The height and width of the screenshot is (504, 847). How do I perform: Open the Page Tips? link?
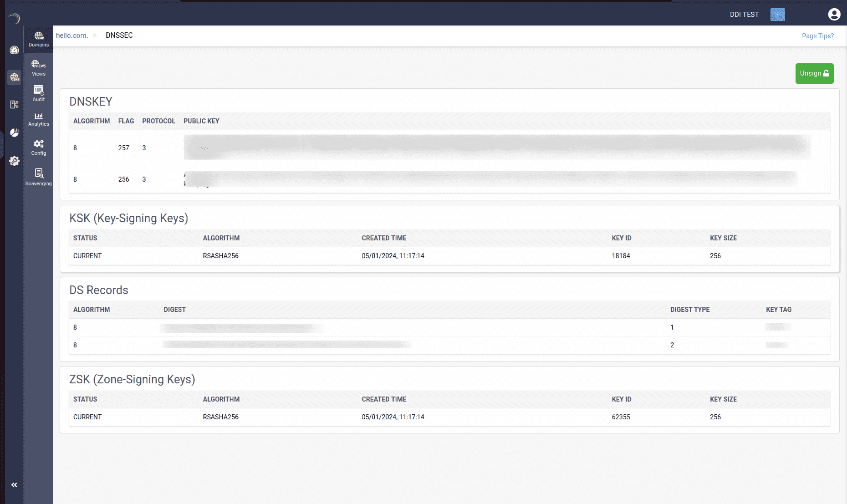tap(818, 36)
